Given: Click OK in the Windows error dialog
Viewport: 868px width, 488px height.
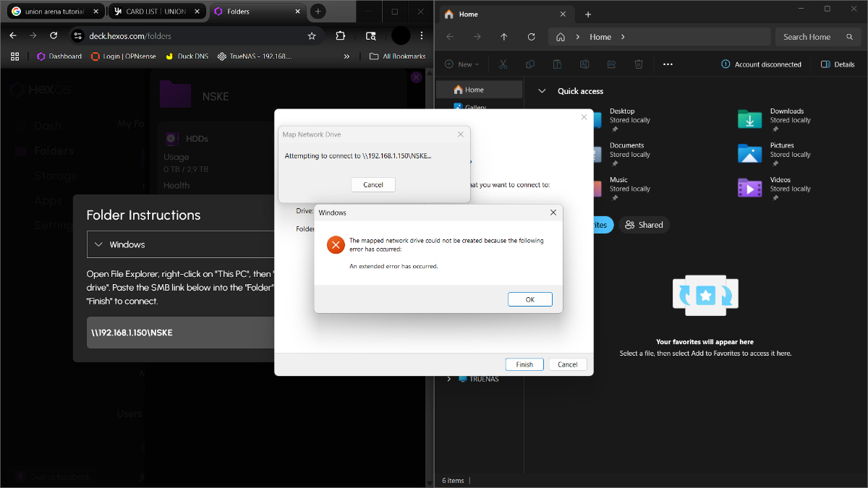Looking at the screenshot, I should pos(529,299).
